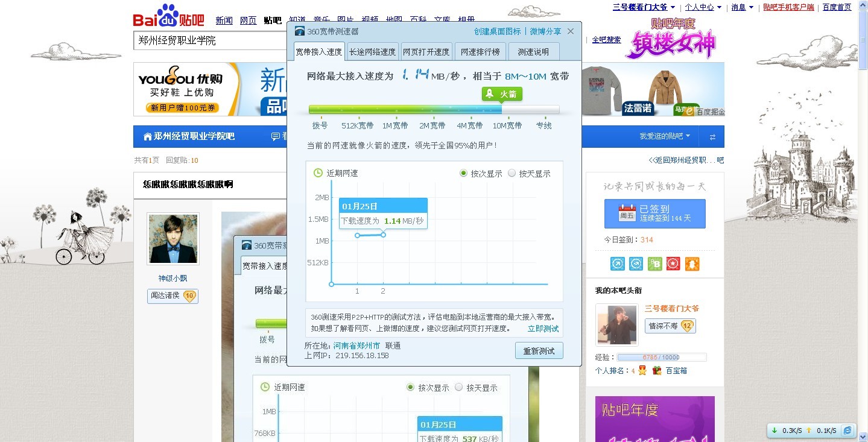Image resolution: width=868 pixels, height=442 pixels.
Task: Return via 返回郑州经贸职 link
Action: point(686,160)
